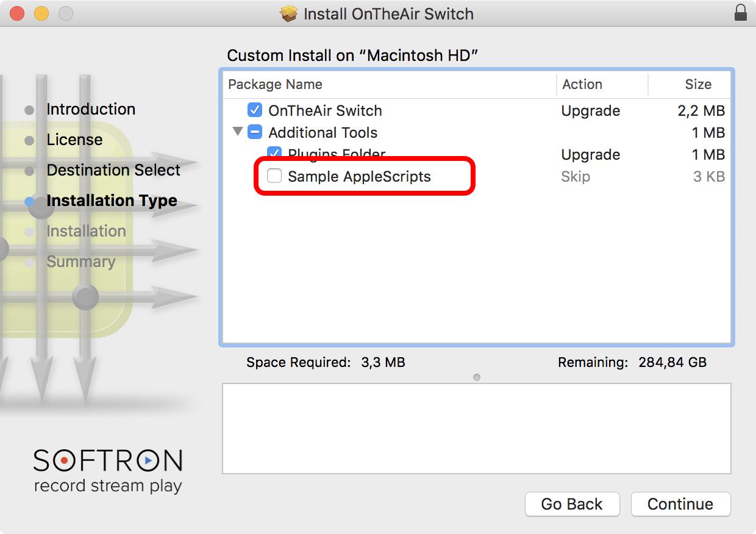This screenshot has height=534, width=756.
Task: Click the window close button
Action: pyautogui.click(x=17, y=13)
